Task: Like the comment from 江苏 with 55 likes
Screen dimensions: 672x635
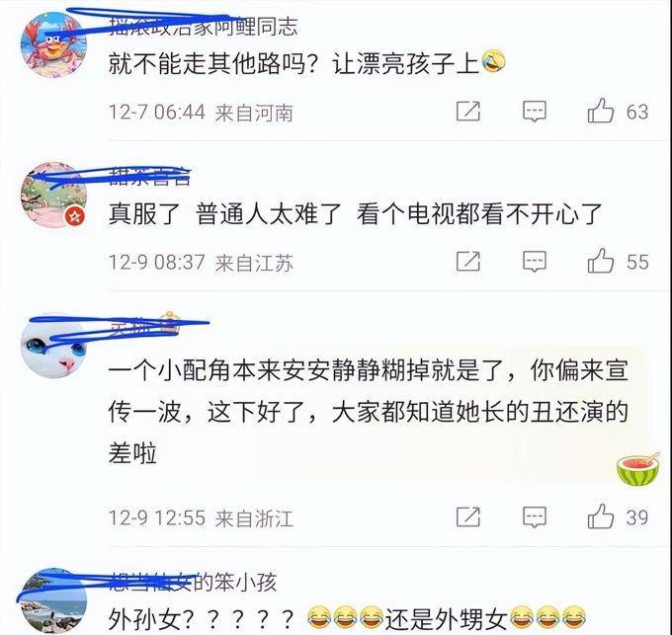Action: (601, 261)
